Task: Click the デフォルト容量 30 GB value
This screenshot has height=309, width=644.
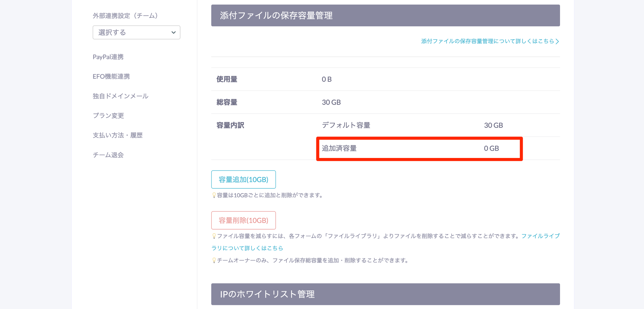Action: pyautogui.click(x=493, y=125)
